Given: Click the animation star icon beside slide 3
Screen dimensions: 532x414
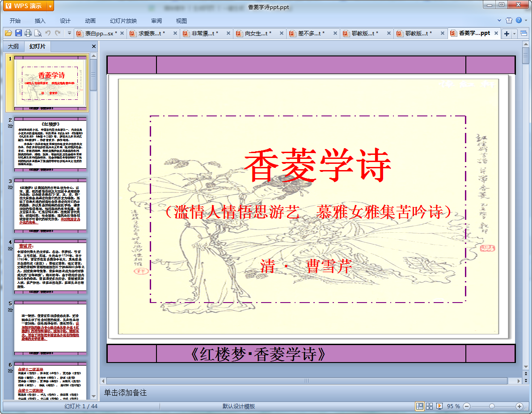Looking at the screenshot, I should pyautogui.click(x=10, y=188).
